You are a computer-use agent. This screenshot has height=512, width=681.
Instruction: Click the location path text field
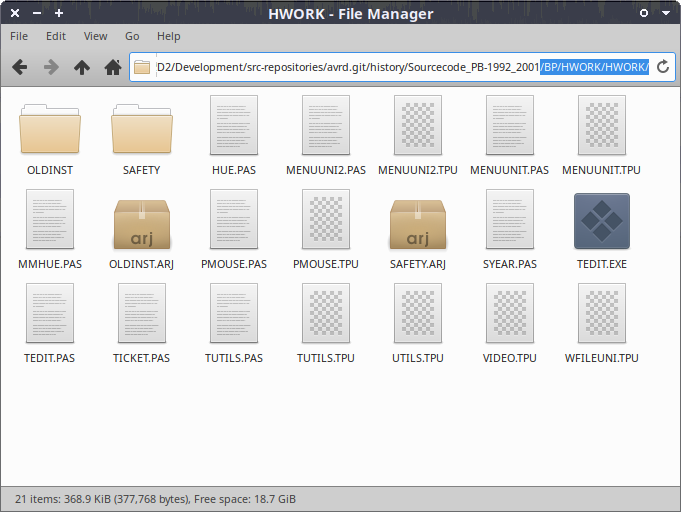(400, 67)
